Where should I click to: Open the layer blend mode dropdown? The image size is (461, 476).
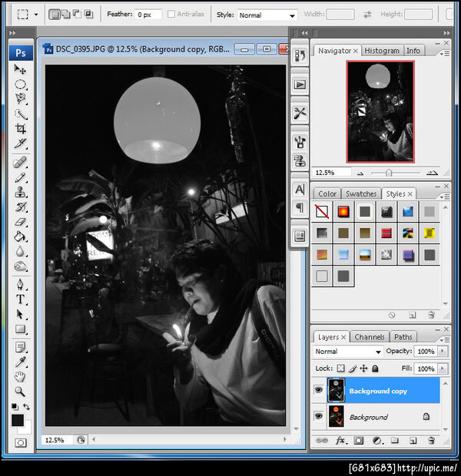tap(348, 352)
